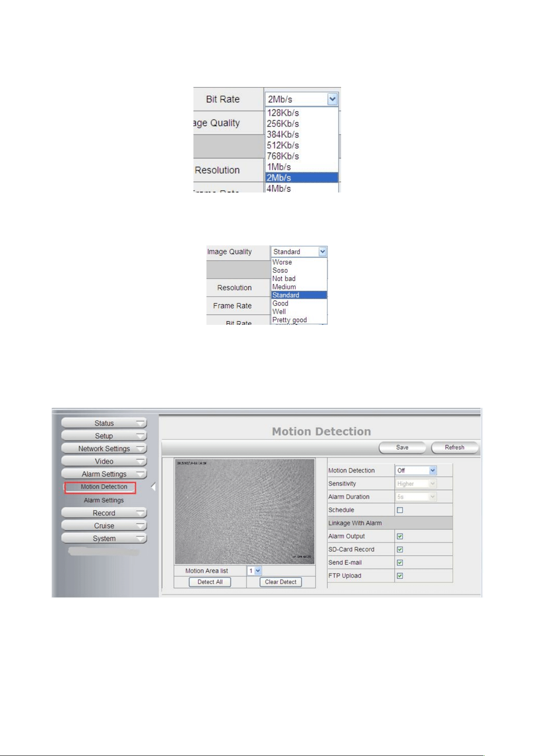This screenshot has width=535, height=756.
Task: Open the Motion Detection Off dropdown
Action: click(416, 470)
